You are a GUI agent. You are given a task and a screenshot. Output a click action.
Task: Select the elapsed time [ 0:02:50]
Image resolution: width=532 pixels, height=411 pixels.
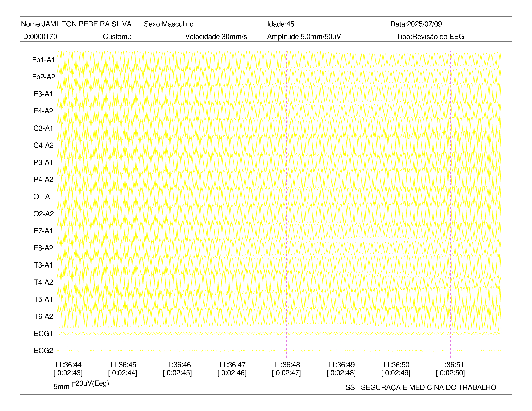point(450,373)
